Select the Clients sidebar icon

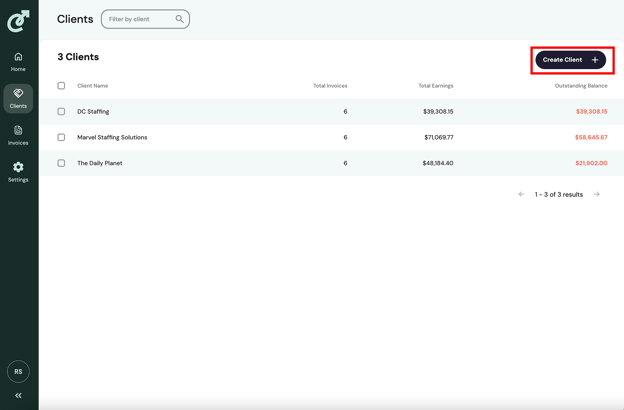[x=18, y=98]
